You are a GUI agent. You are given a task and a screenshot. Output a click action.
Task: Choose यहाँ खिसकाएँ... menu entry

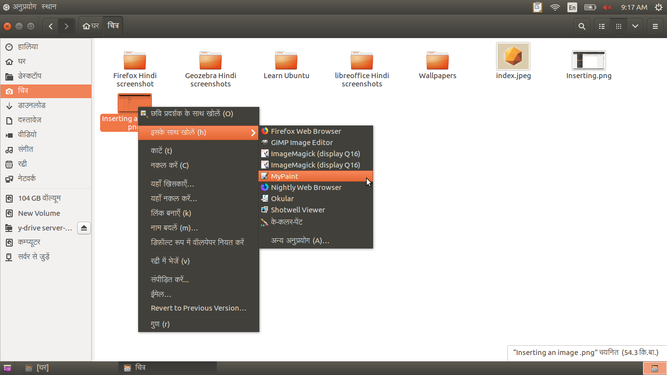(x=199, y=184)
